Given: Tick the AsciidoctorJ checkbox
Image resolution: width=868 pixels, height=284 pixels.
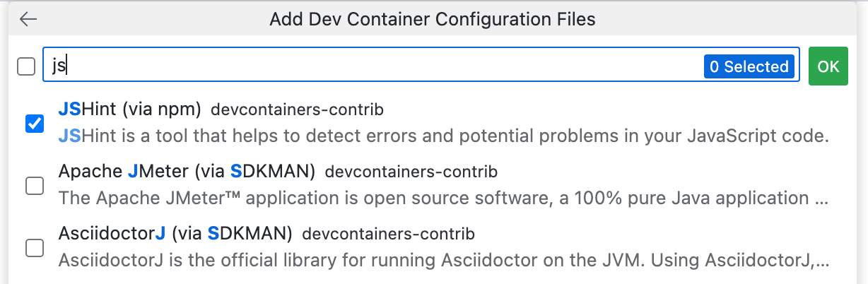Looking at the screenshot, I should coord(34,248).
